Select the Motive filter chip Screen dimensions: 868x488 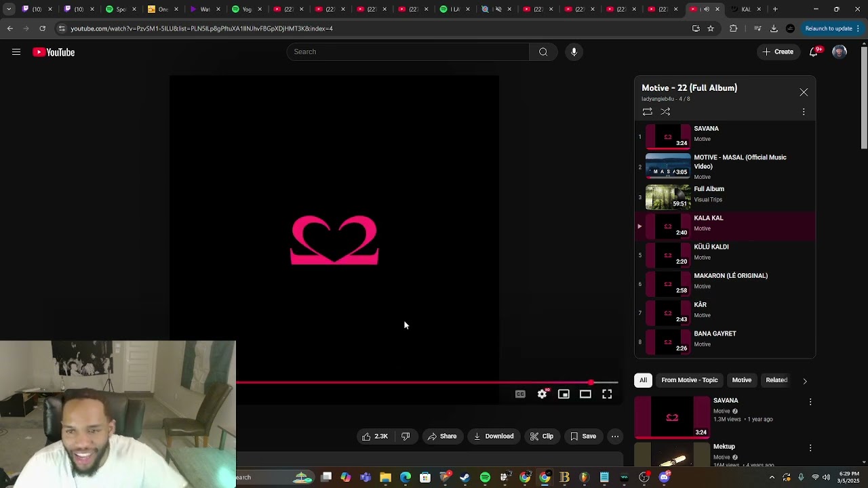tap(742, 380)
